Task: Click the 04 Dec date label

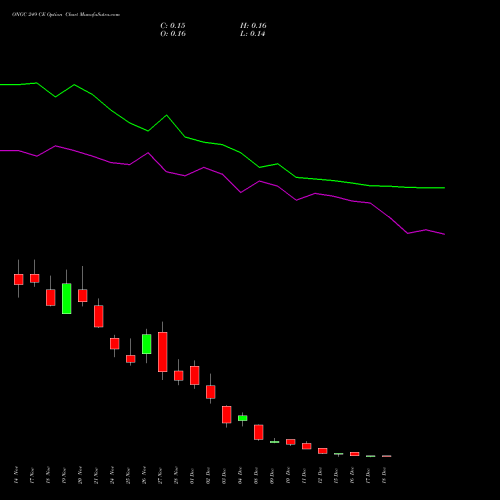Action: pyautogui.click(x=240, y=475)
